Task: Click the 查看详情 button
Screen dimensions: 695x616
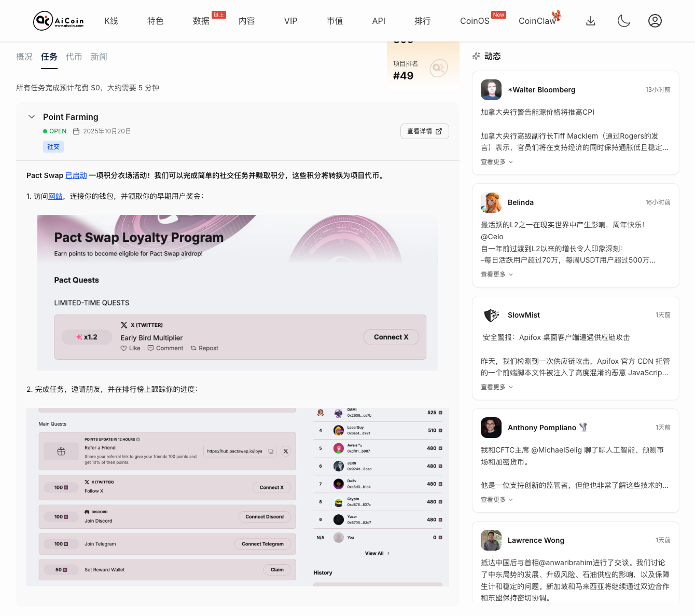Action: pyautogui.click(x=425, y=131)
